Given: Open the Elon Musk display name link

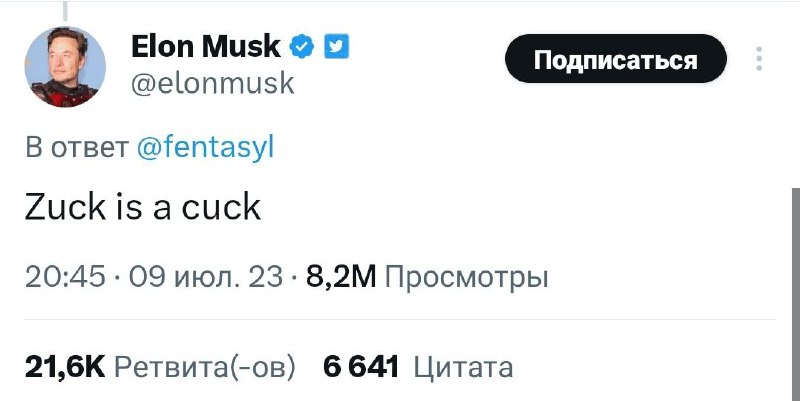Looking at the screenshot, I should 206,46.
